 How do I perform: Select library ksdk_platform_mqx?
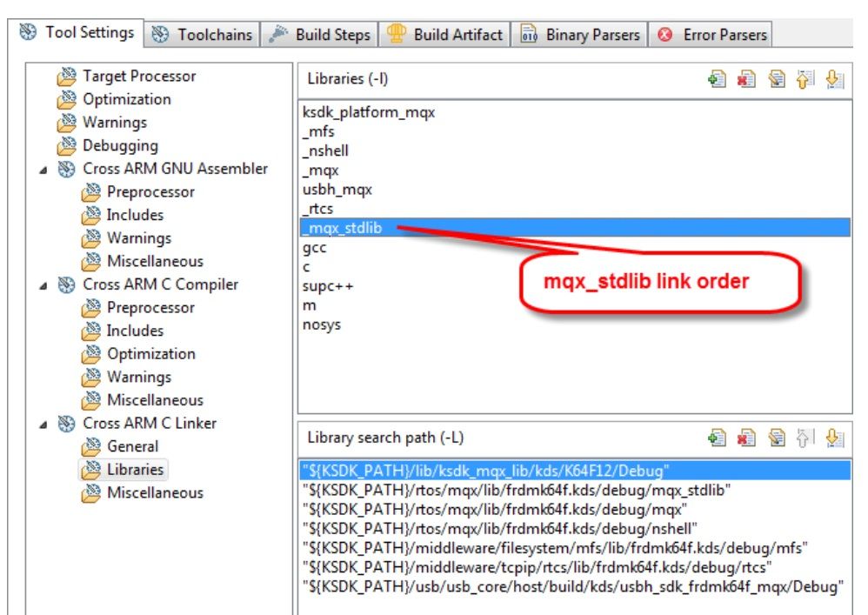575,112
